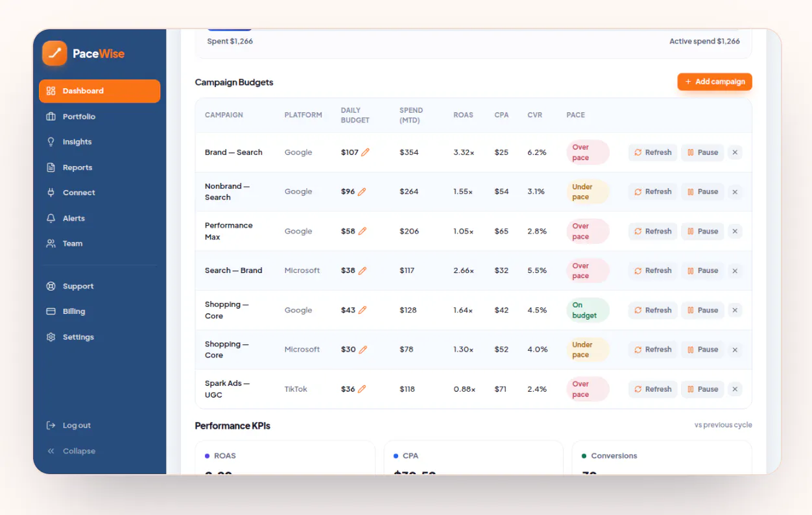Click the ROAS column header
The width and height of the screenshot is (812, 515).
click(x=463, y=115)
